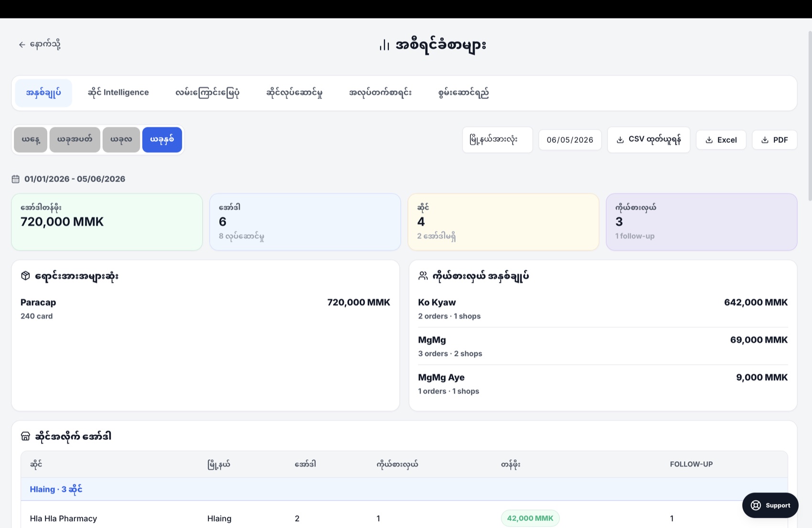Viewport: 812px width, 528px height.
Task: Click the ဆိုင် shops count card
Action: pyautogui.click(x=503, y=222)
